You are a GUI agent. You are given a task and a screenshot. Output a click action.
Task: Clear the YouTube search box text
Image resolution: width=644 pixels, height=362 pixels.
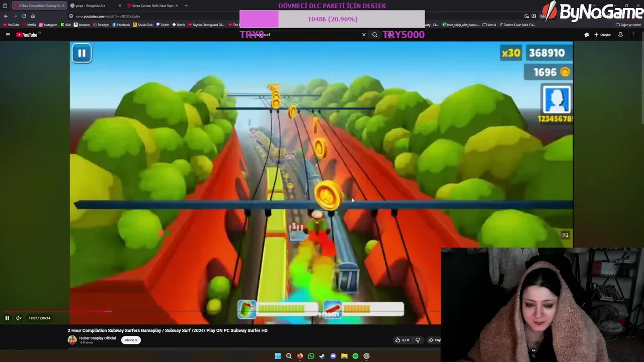(x=364, y=35)
